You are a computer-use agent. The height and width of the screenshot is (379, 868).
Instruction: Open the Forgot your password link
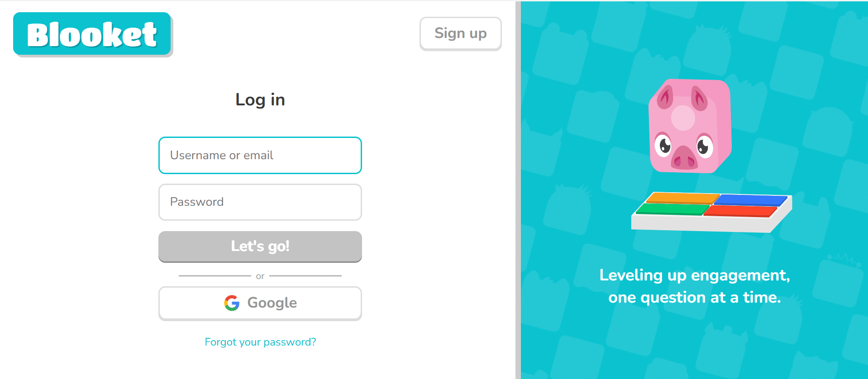(260, 342)
